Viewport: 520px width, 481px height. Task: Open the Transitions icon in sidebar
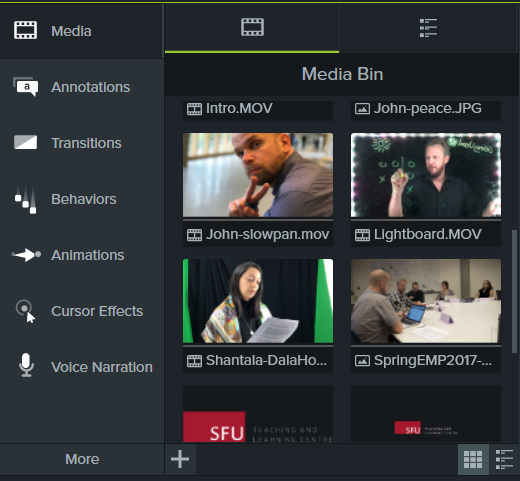point(25,143)
